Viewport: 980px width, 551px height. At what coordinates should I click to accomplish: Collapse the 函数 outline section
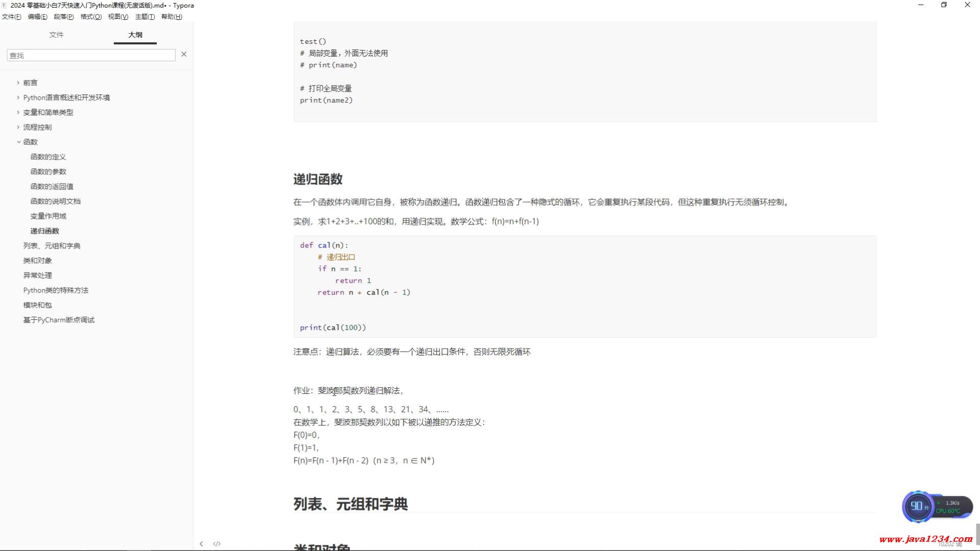tap(18, 142)
